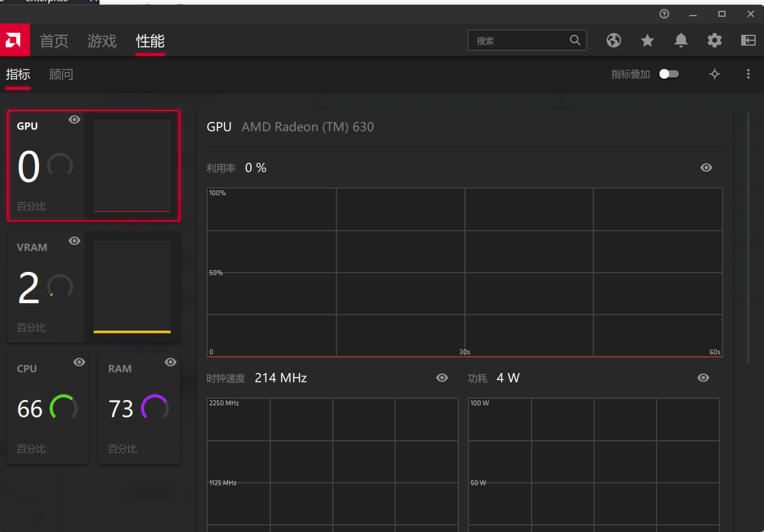Toggle VRAM card eye visibility
This screenshot has height=532, width=764.
74,241
